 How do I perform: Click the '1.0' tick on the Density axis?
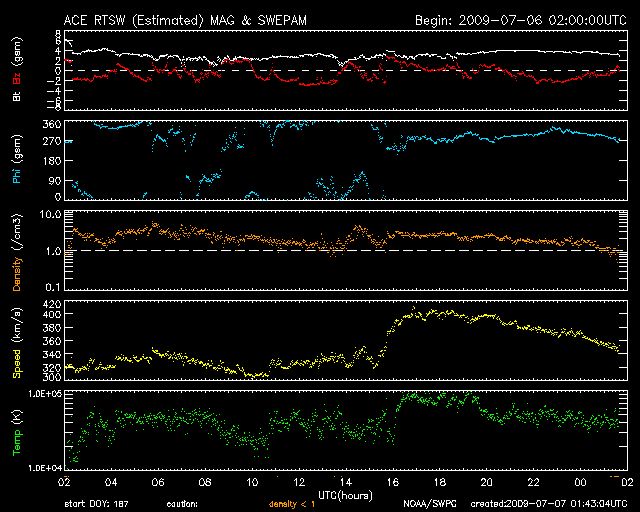click(x=53, y=252)
